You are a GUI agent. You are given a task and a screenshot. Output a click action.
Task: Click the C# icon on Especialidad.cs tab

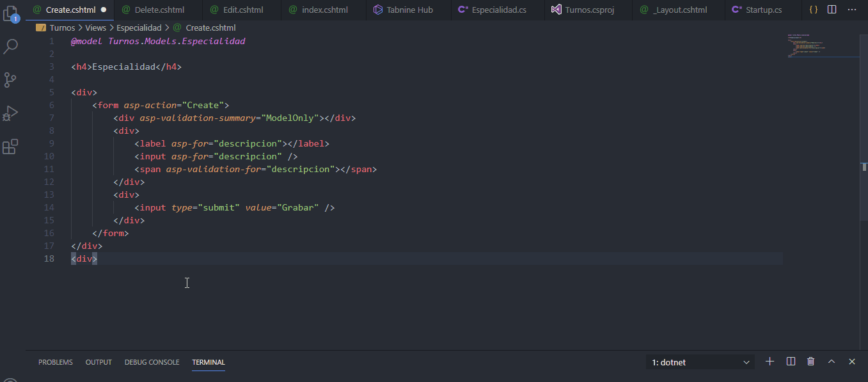coord(462,10)
